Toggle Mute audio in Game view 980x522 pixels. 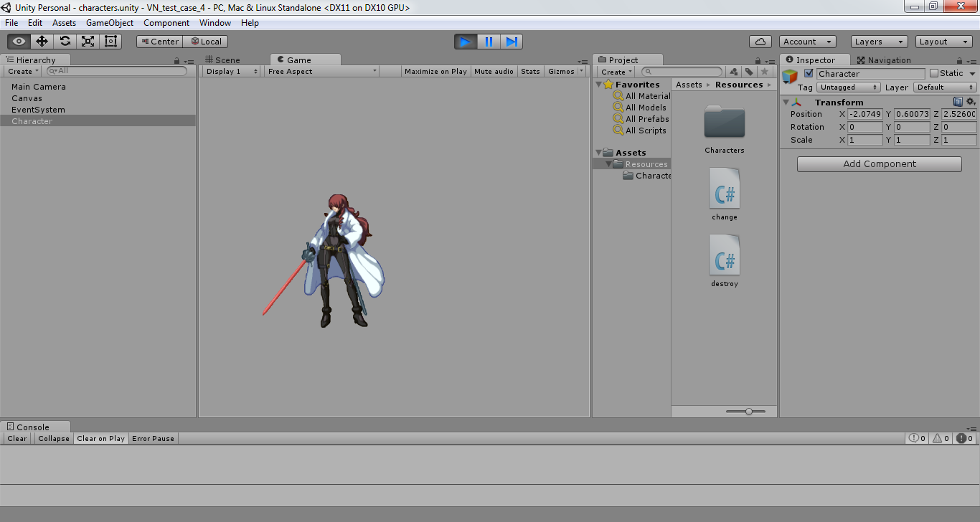point(494,72)
